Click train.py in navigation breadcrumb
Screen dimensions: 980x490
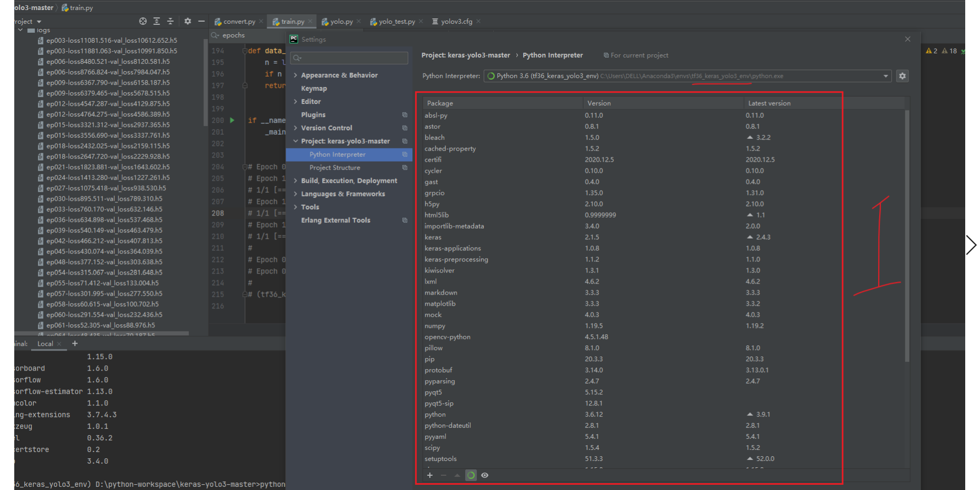click(77, 7)
